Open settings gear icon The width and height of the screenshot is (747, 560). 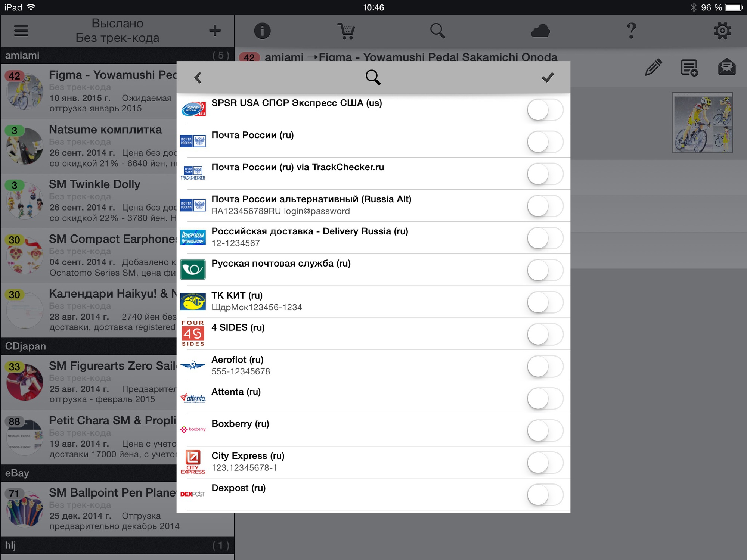click(722, 31)
